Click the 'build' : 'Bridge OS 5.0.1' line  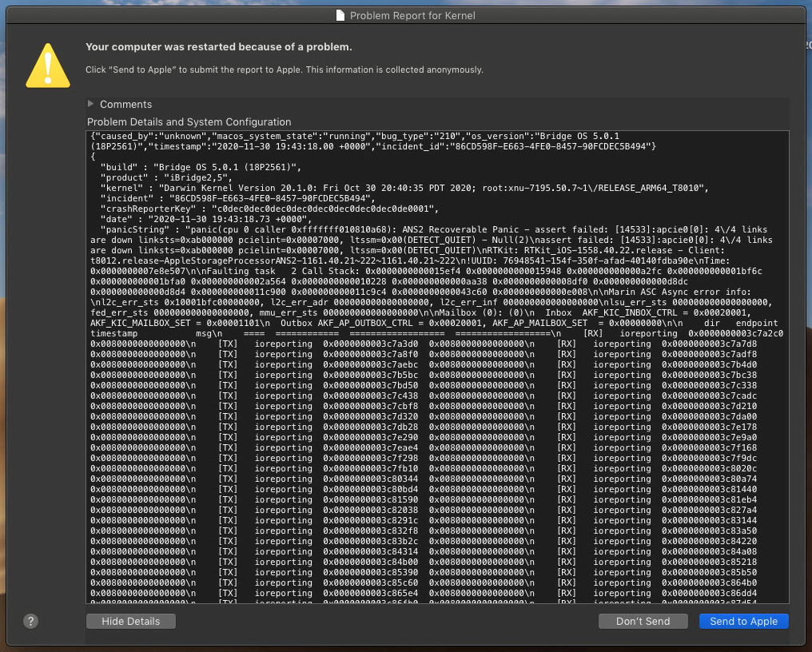[201, 167]
